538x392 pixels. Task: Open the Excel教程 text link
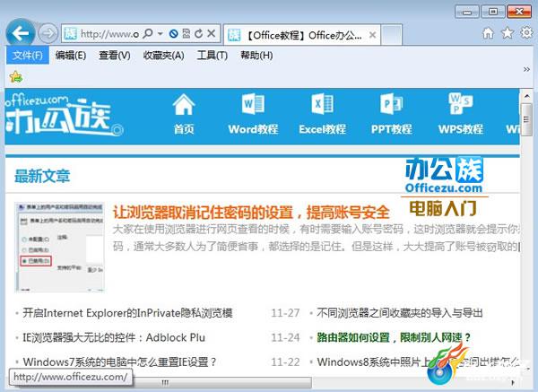[x=322, y=129]
